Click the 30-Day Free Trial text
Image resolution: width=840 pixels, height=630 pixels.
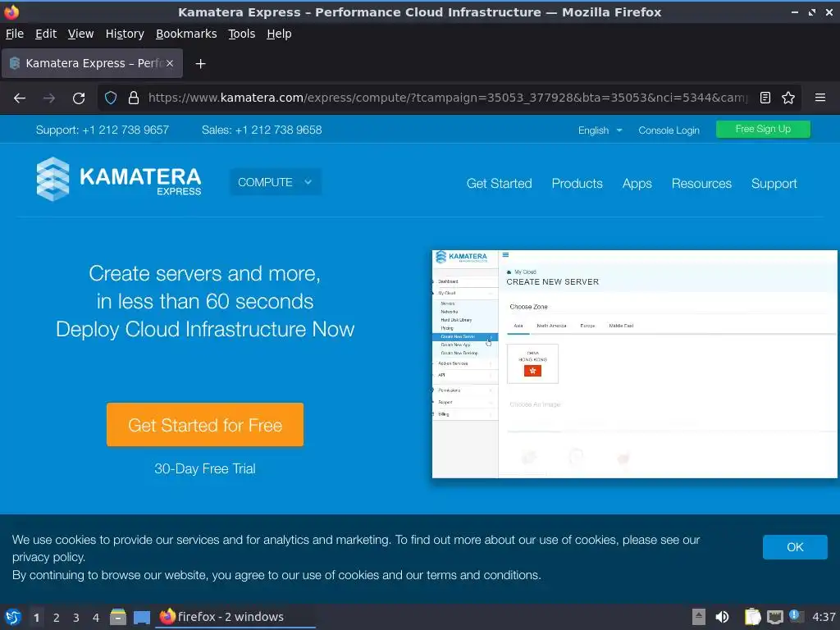[205, 468]
